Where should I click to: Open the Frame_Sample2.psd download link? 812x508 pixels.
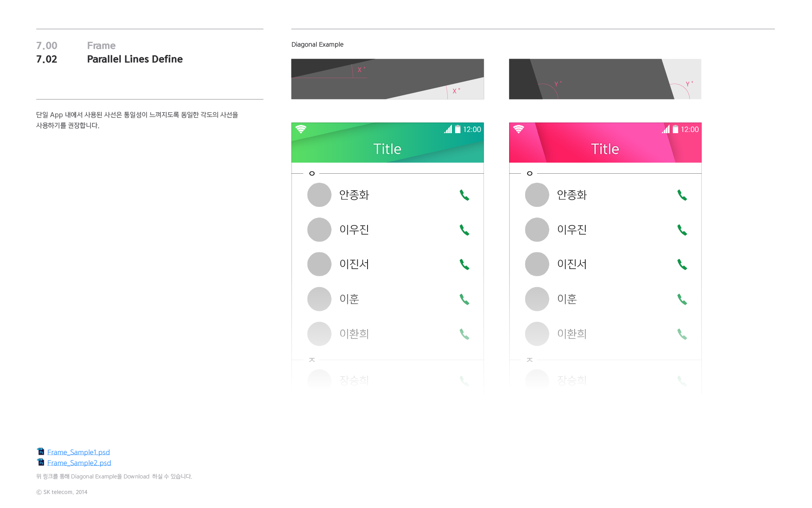tap(79, 463)
